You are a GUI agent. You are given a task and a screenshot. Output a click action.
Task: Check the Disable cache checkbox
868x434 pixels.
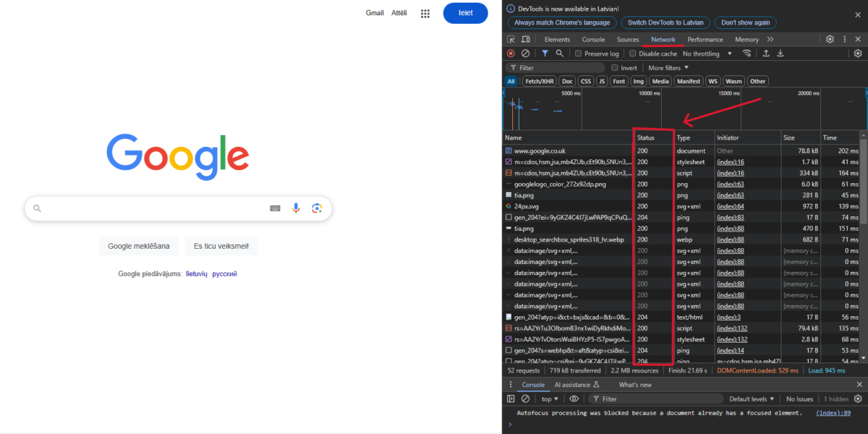tap(633, 54)
